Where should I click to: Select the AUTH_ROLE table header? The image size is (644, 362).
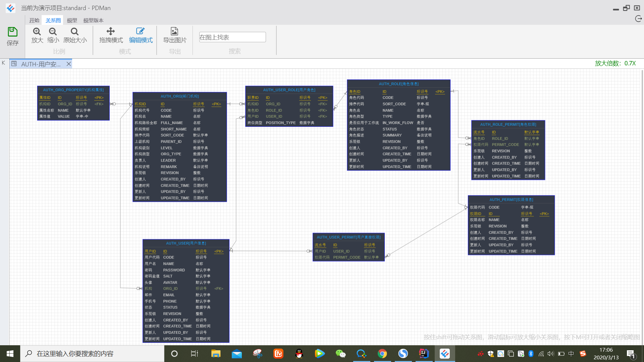(x=398, y=84)
